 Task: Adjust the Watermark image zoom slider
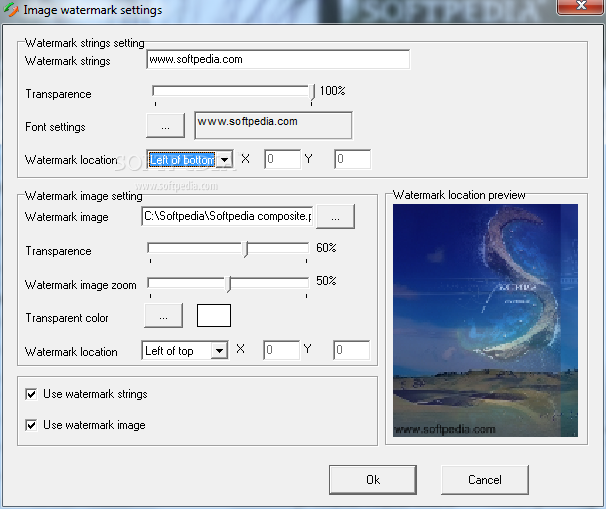pos(229,284)
